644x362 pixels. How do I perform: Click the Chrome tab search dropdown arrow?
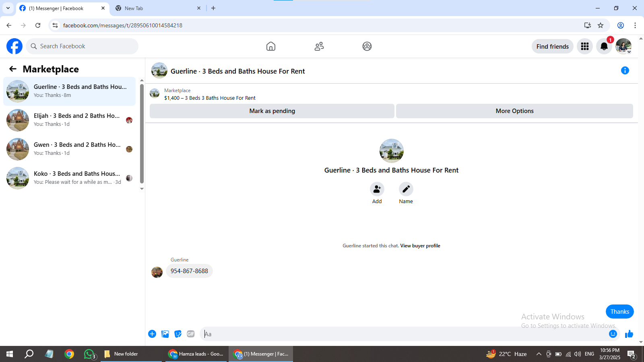pyautogui.click(x=8, y=8)
